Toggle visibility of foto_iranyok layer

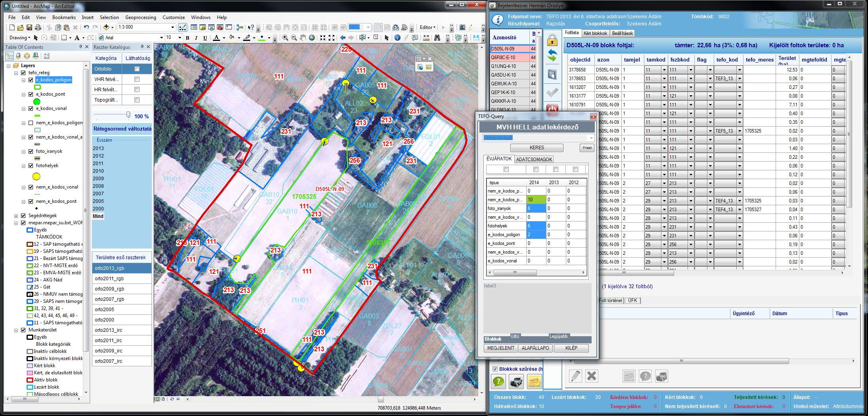(x=31, y=151)
